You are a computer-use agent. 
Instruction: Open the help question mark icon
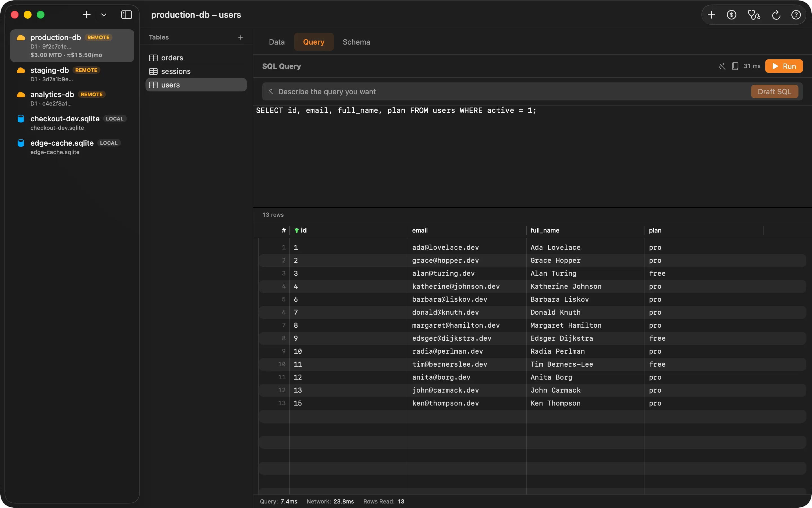click(x=796, y=15)
